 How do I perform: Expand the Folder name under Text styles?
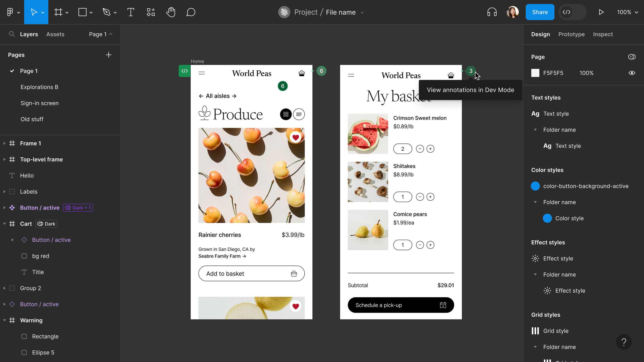pos(535,129)
